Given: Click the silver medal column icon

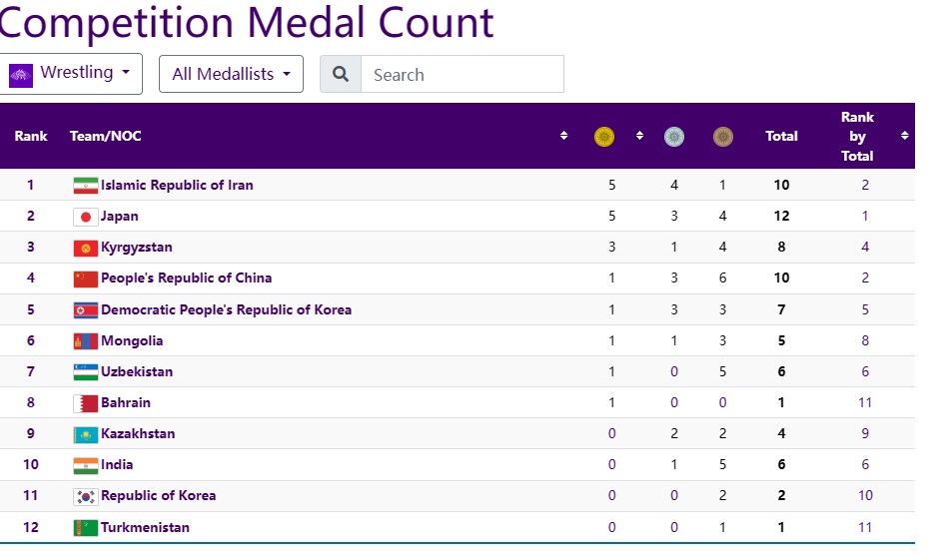Looking at the screenshot, I should point(674,137).
